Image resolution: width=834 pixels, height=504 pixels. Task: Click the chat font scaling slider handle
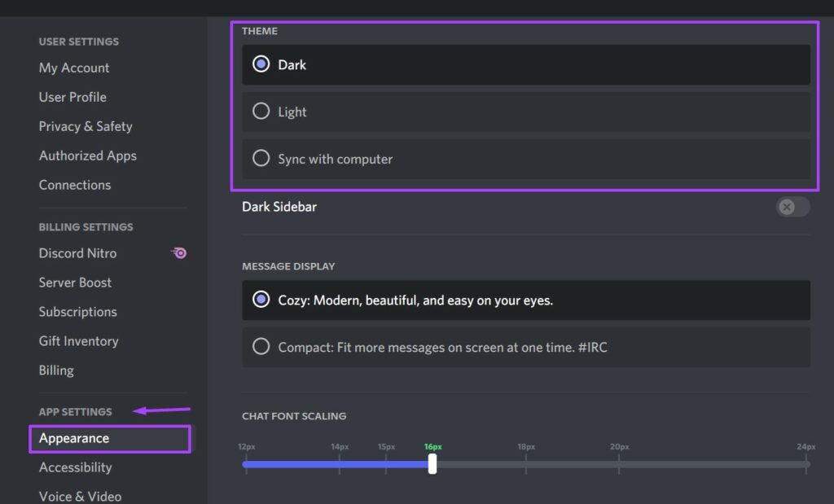pyautogui.click(x=432, y=463)
